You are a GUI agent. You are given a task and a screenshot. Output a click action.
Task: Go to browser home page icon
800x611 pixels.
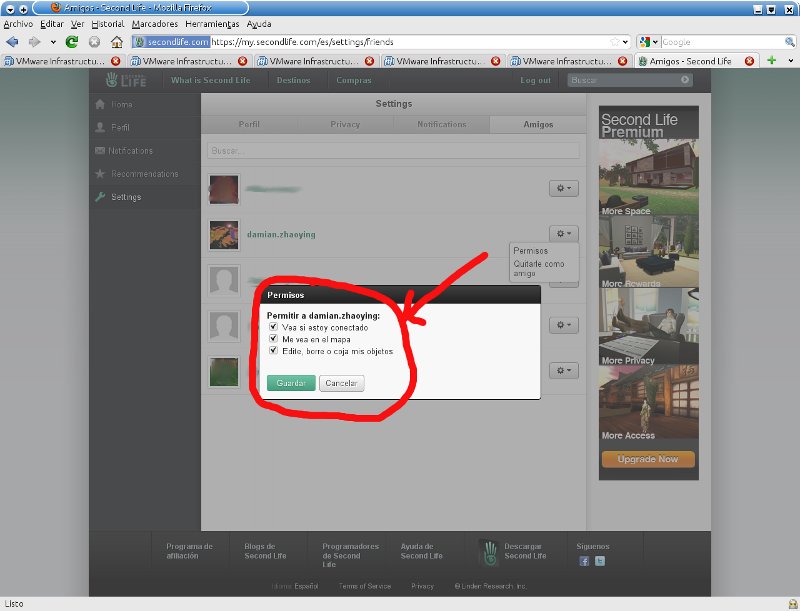coord(117,42)
